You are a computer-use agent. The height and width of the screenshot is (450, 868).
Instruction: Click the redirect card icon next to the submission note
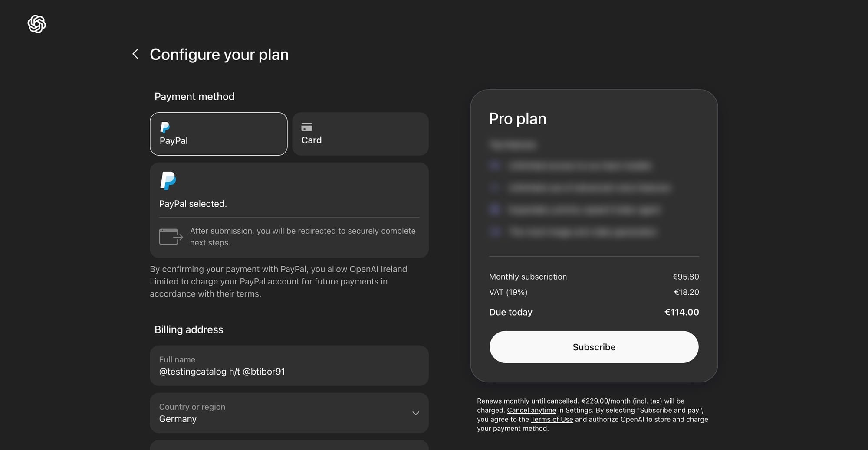pos(171,237)
